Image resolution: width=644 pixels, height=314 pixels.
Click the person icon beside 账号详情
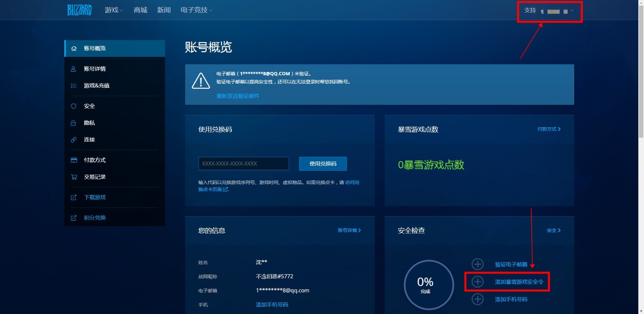[73, 69]
